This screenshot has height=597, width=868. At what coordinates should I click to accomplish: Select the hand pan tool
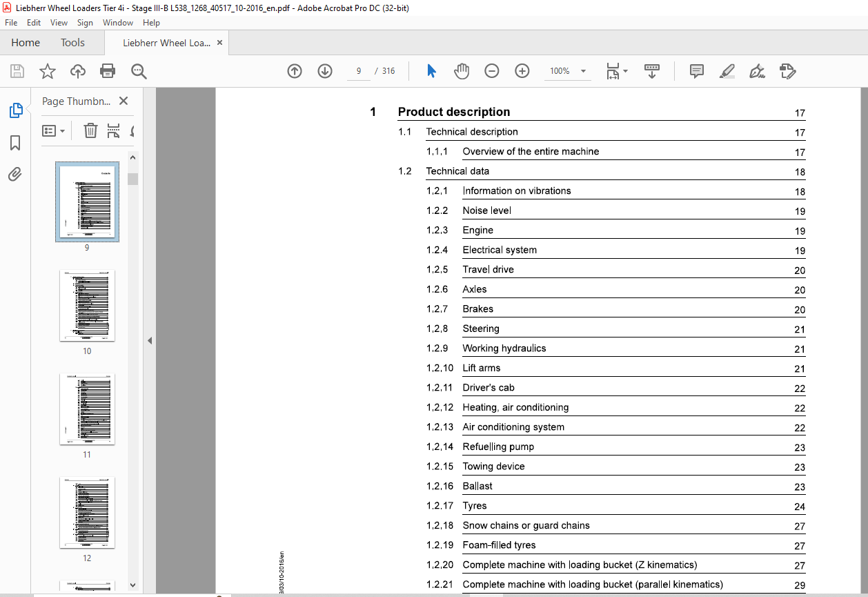(462, 71)
